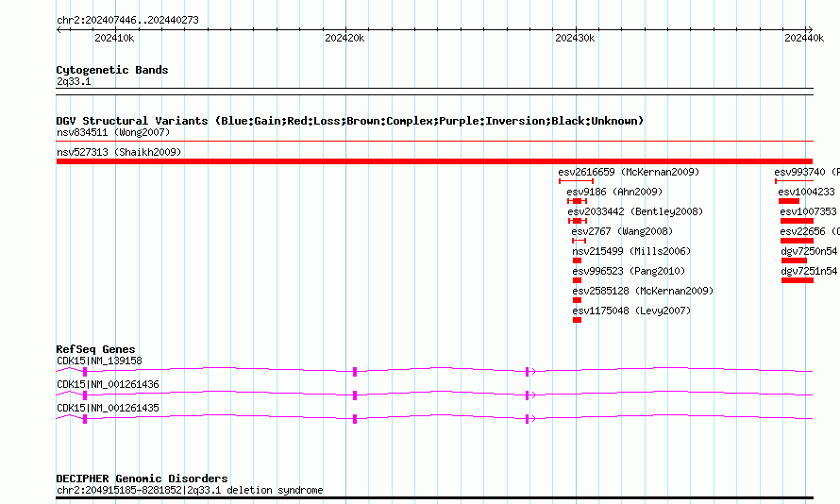Image resolution: width=840 pixels, height=504 pixels.
Task: Select variant dgv7250n54 label
Action: click(809, 251)
